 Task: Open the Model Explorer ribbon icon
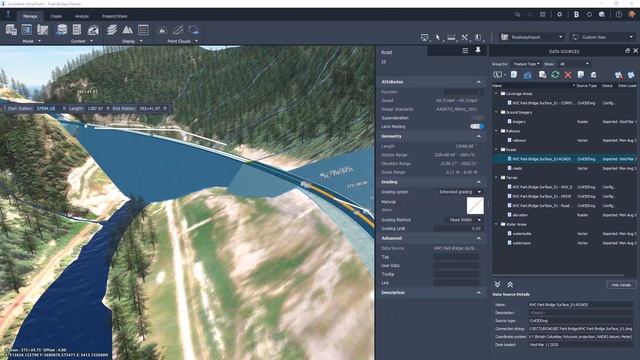[x=11, y=30]
